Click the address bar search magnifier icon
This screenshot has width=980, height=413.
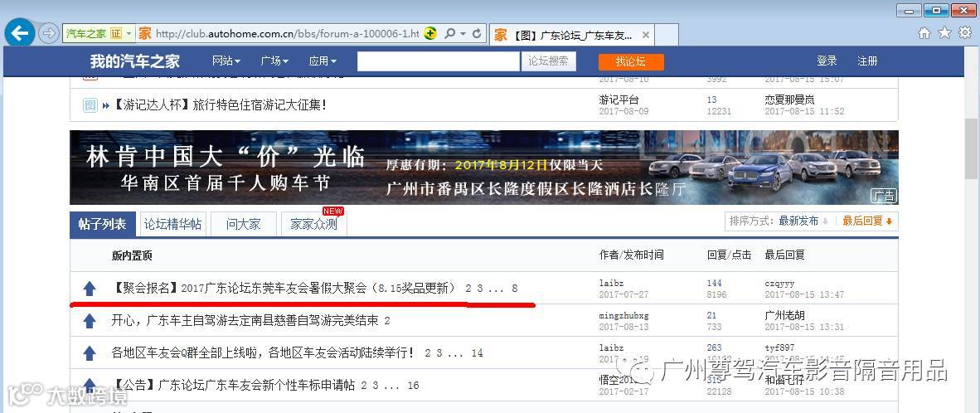tap(449, 33)
